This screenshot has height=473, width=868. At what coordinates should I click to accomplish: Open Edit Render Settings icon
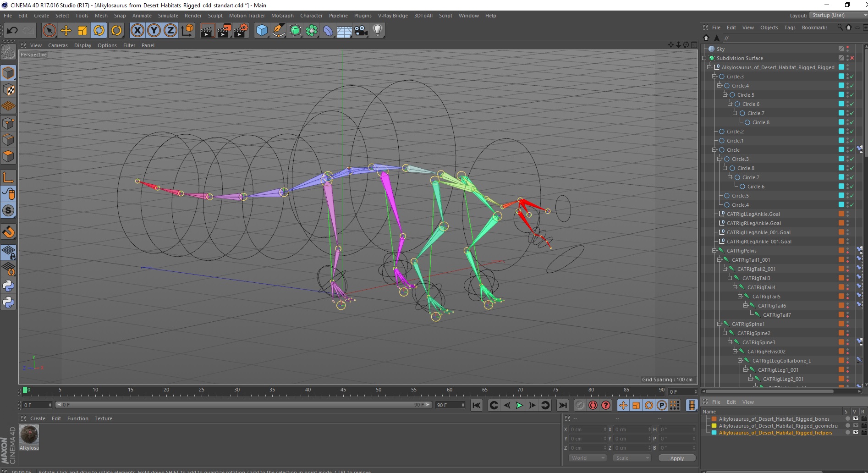point(241,31)
